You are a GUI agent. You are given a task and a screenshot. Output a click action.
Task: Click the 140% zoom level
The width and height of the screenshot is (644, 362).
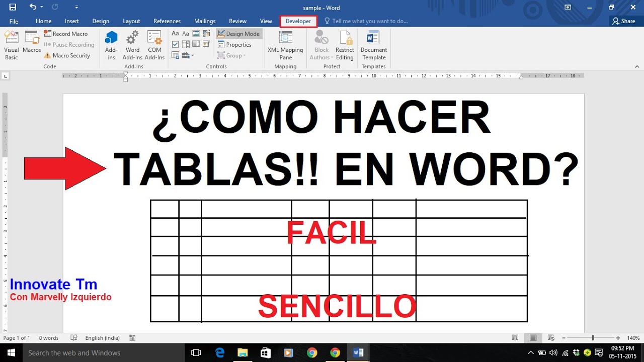click(633, 338)
